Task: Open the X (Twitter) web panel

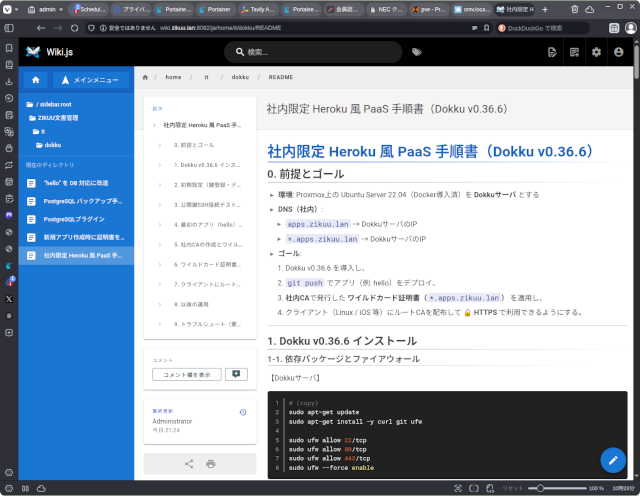Action: pyautogui.click(x=9, y=299)
